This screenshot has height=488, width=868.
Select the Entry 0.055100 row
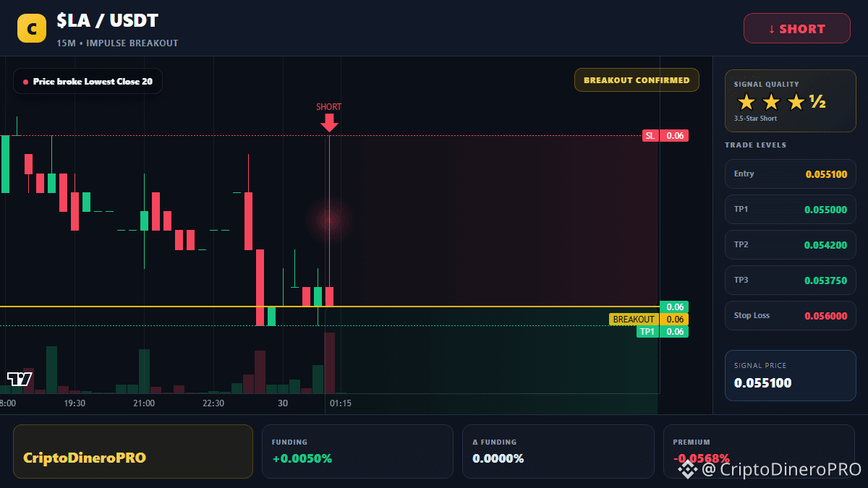pos(791,174)
